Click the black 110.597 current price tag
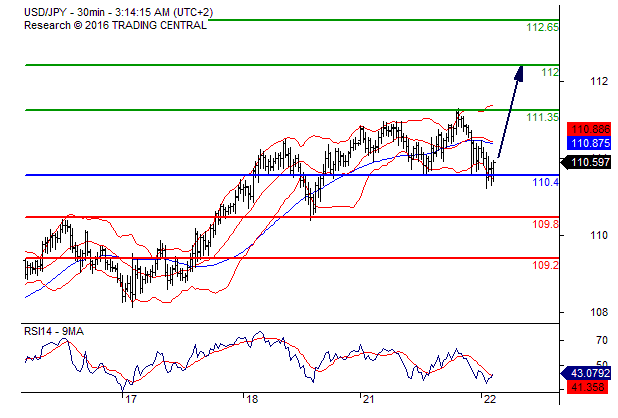 (x=586, y=162)
